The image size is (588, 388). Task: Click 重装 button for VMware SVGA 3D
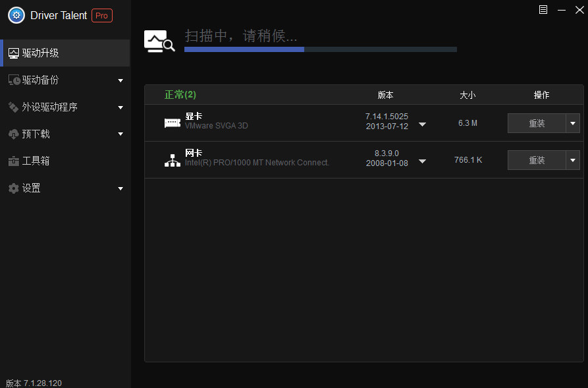coord(537,123)
